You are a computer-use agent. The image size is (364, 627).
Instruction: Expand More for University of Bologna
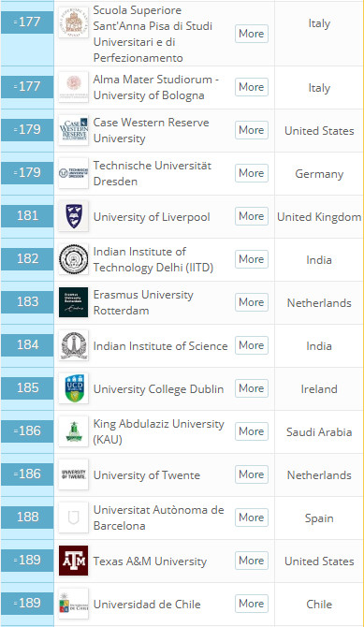click(252, 87)
